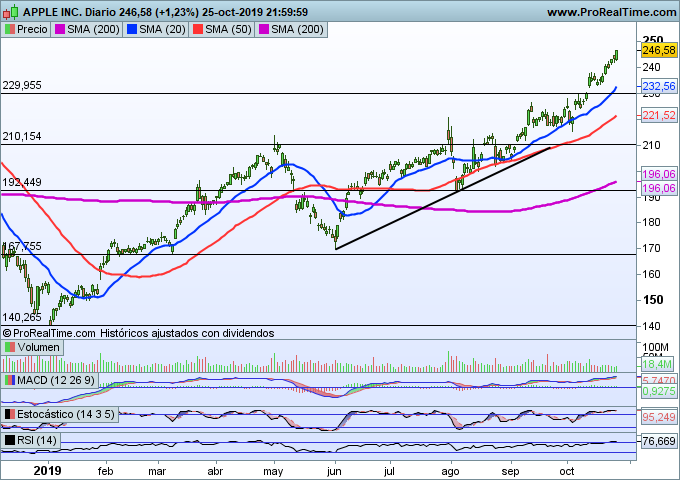This screenshot has width=680, height=480.
Task: Select the 229,955 resistance level label
Action: 22,85
